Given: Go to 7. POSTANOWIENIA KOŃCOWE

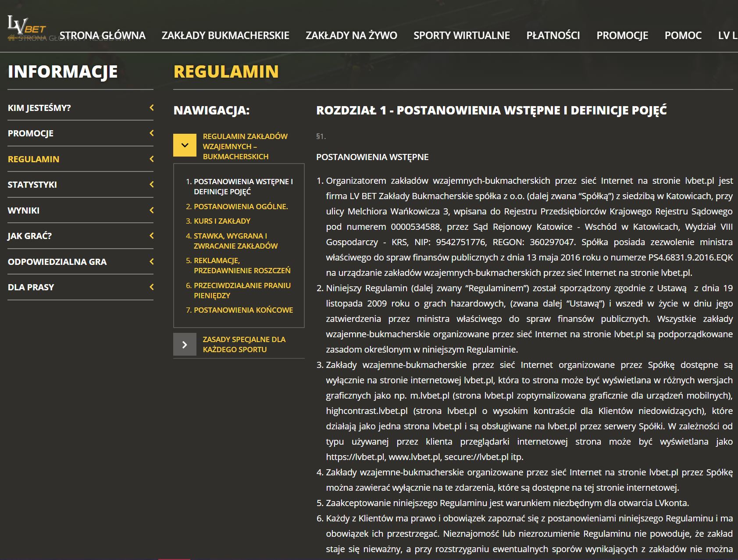Looking at the screenshot, I should [x=243, y=310].
